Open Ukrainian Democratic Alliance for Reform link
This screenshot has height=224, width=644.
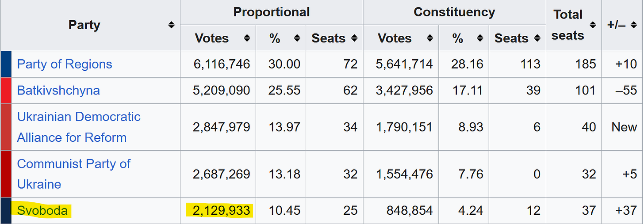coord(79,127)
